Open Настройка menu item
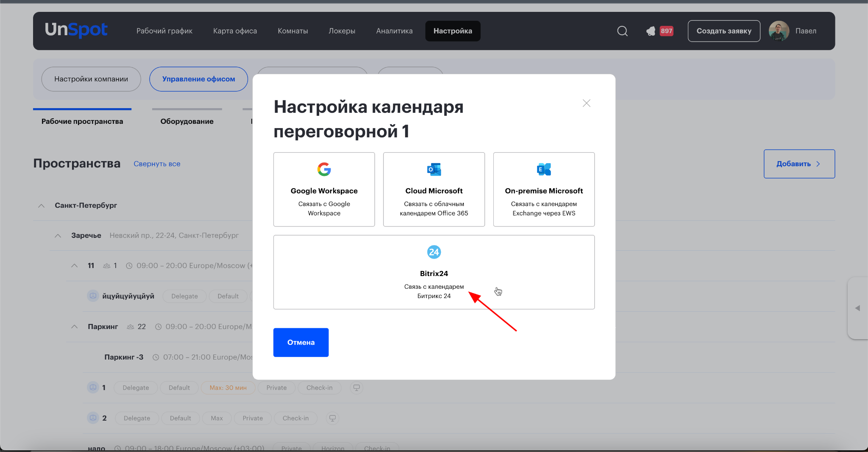The image size is (868, 452). click(453, 31)
